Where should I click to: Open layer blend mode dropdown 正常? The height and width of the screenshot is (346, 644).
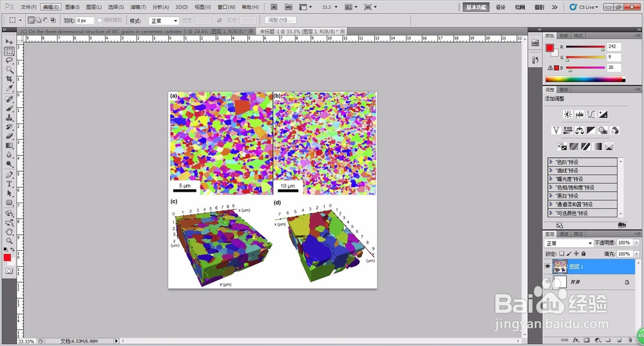[x=569, y=243]
